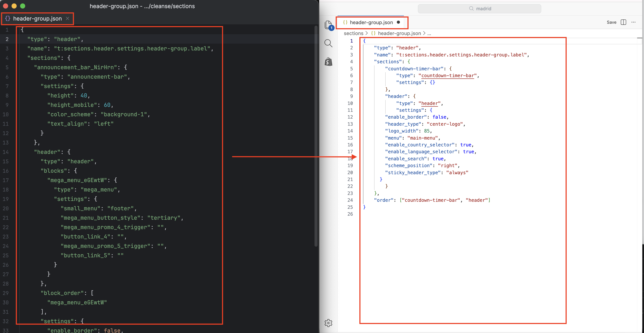Viewport: 644px width, 333px height.
Task: Open the settings gear in right editor sidebar
Action: pyautogui.click(x=328, y=323)
